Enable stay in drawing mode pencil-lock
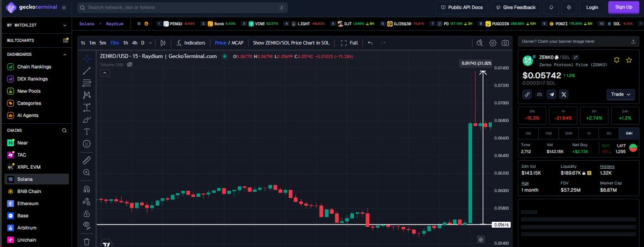The width and height of the screenshot is (644, 247). pos(86,201)
